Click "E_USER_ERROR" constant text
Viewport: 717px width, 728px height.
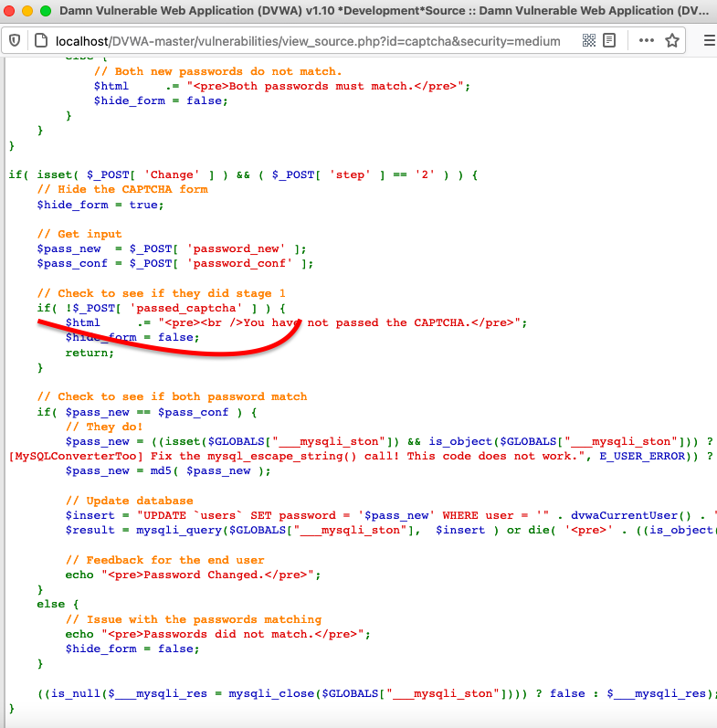pyautogui.click(x=642, y=456)
